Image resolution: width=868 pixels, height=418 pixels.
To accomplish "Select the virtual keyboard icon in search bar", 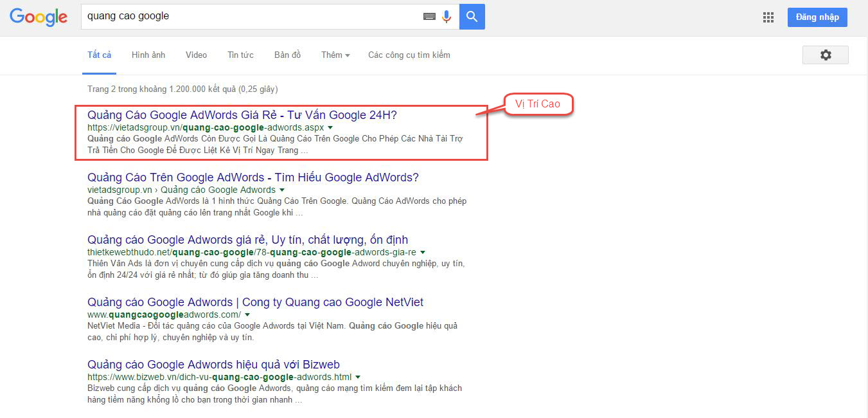I will point(429,16).
